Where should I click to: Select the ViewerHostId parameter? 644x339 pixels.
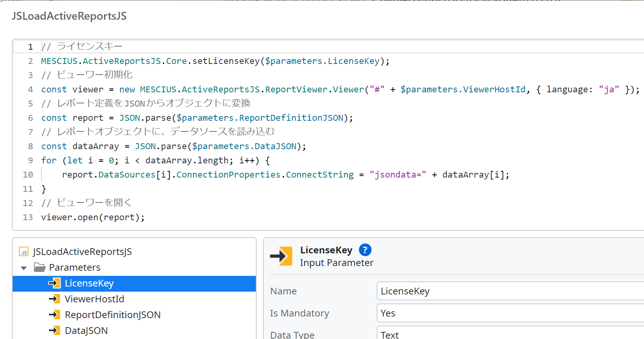[94, 299]
